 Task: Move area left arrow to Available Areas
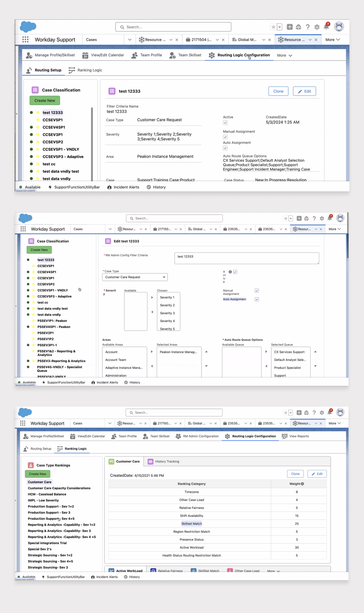coord(152,366)
